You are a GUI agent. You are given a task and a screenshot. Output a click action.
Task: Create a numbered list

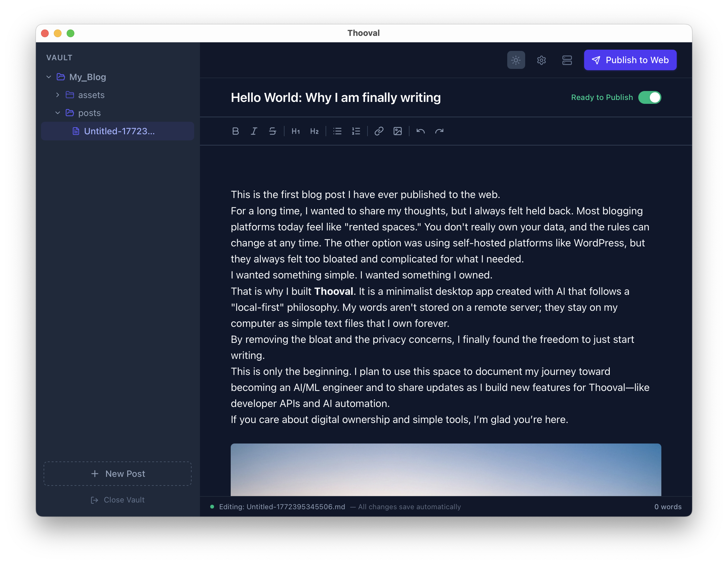coord(356,131)
